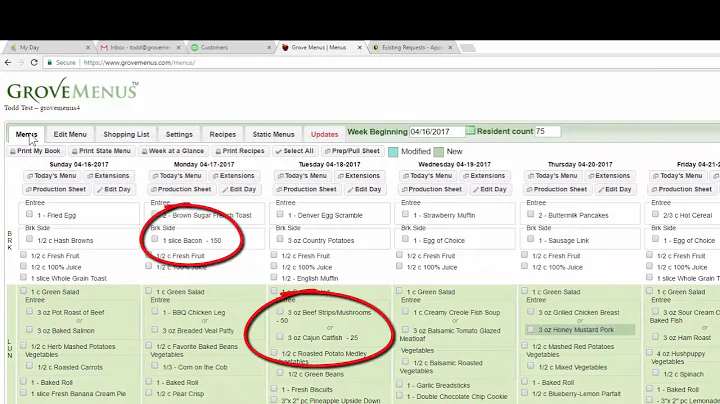Check the 1 c Creamy Creole Fish Soup checkbox
The height and width of the screenshot is (404, 720).
pyautogui.click(x=405, y=311)
